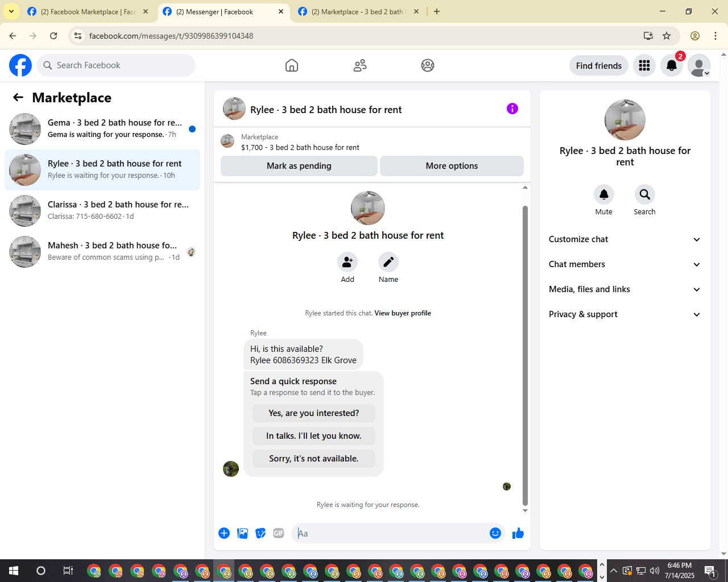Open the notifications bell

coord(672,65)
